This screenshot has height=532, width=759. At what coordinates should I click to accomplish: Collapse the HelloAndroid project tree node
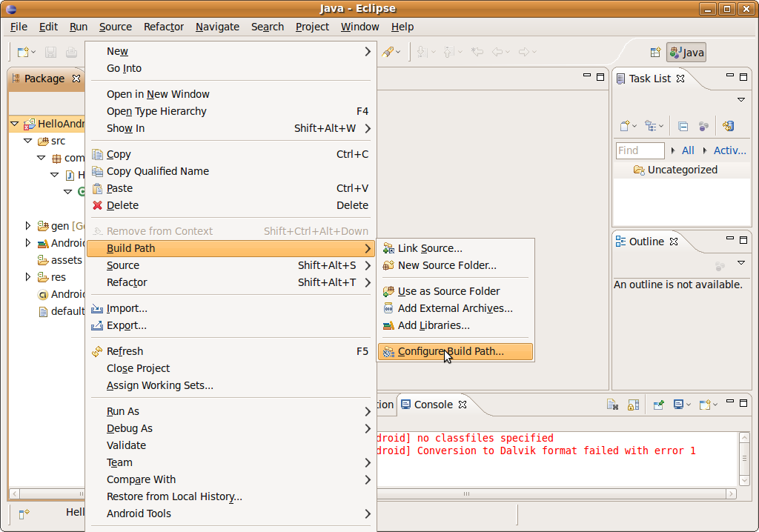[15, 124]
